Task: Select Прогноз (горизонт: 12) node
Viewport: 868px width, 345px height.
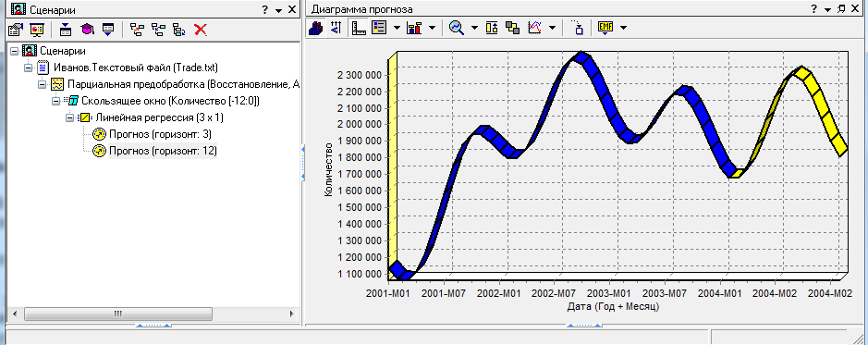Action: (x=163, y=151)
